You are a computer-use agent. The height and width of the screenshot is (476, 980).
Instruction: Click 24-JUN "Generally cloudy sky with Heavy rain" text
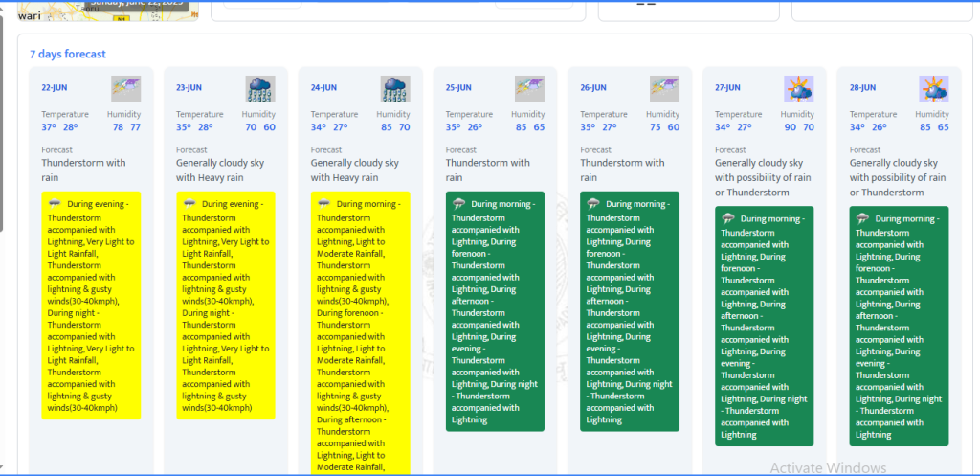pos(355,170)
